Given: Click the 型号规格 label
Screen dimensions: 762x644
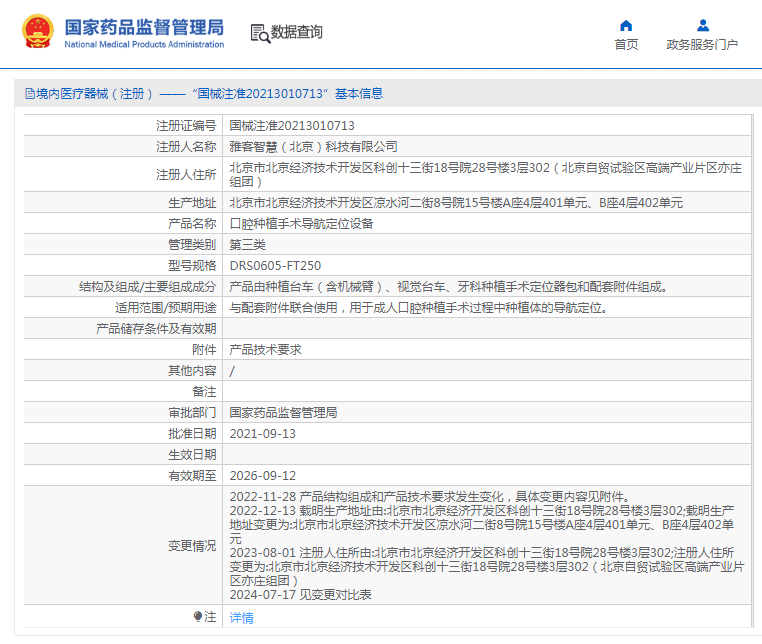Looking at the screenshot, I should pos(192,266).
